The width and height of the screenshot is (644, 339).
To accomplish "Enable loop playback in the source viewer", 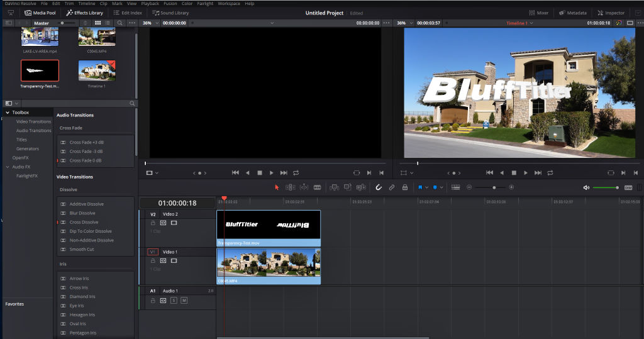I will coord(296,172).
